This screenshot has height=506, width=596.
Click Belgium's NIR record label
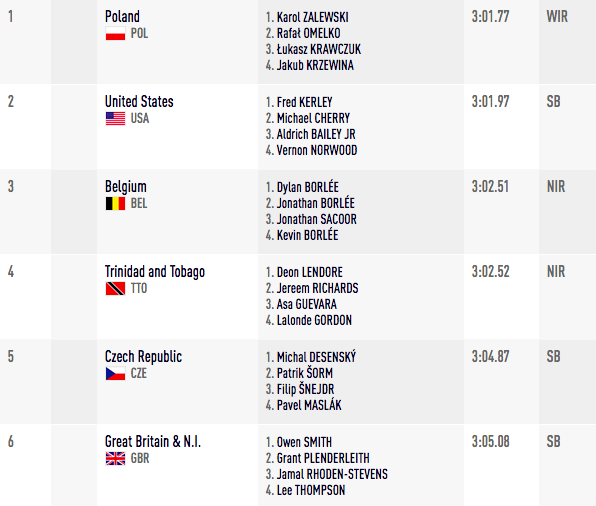[x=556, y=187]
